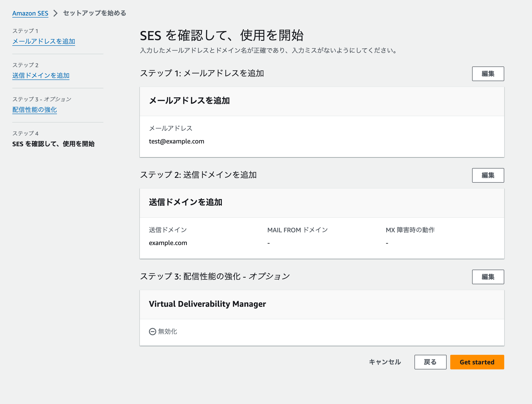The width and height of the screenshot is (532, 404).
Task: Open メールアドレスを追加 from the step sidebar
Action: (43, 41)
